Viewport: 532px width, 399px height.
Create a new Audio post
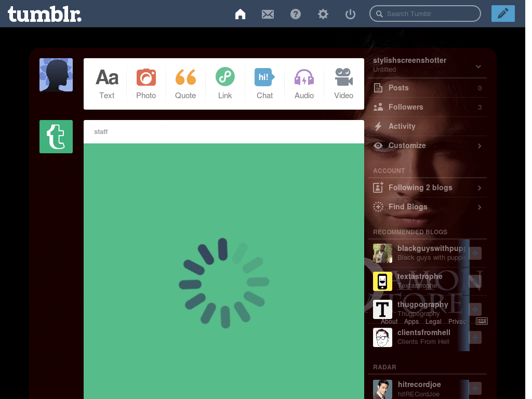pos(304,84)
